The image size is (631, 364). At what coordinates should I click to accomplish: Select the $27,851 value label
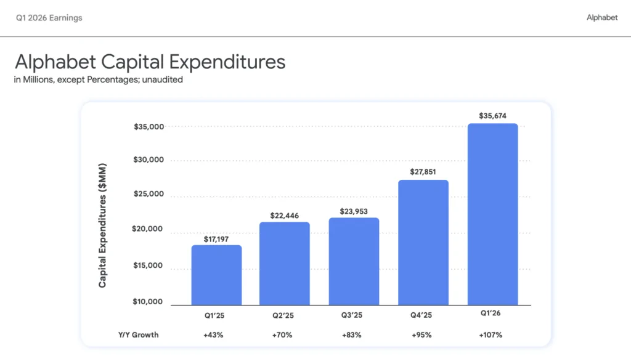tap(423, 172)
